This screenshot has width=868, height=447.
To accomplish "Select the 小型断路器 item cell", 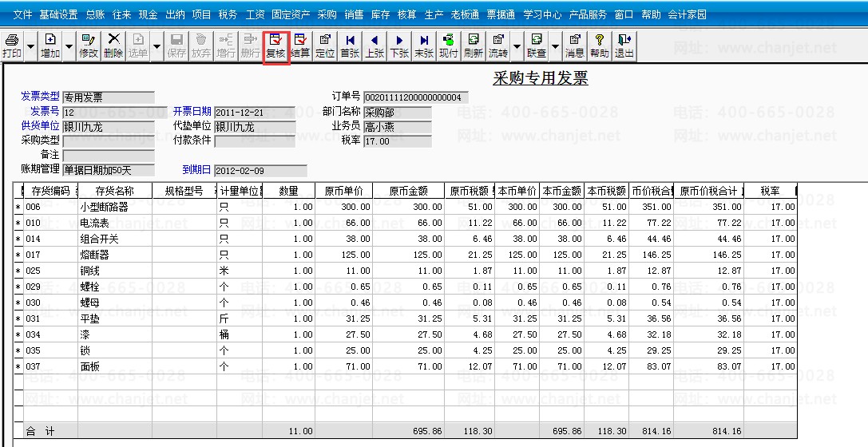I will tap(115, 207).
